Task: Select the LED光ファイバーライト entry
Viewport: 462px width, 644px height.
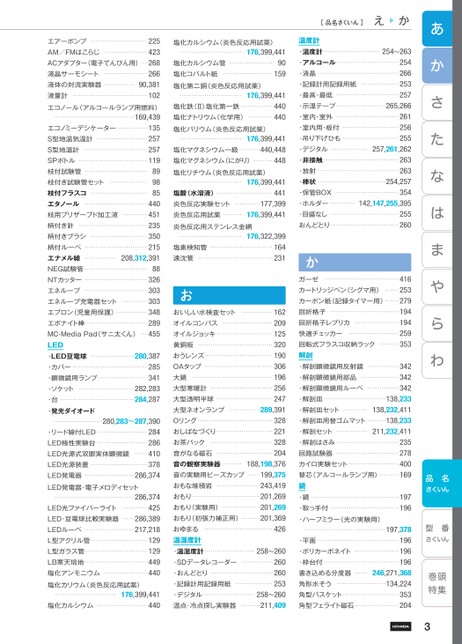Action: [x=103, y=508]
